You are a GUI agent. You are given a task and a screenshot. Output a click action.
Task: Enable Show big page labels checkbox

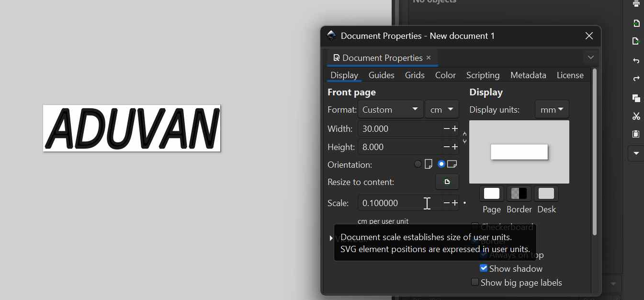(475, 282)
